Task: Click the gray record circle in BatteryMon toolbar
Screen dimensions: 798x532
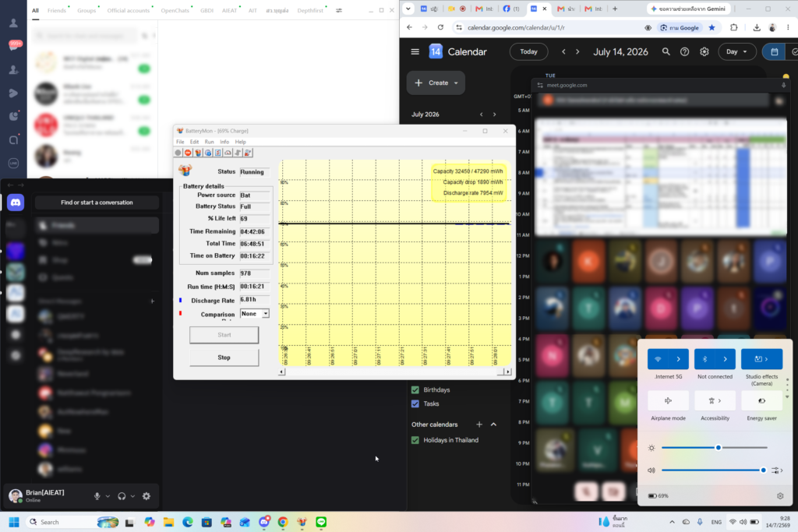Action: click(178, 153)
